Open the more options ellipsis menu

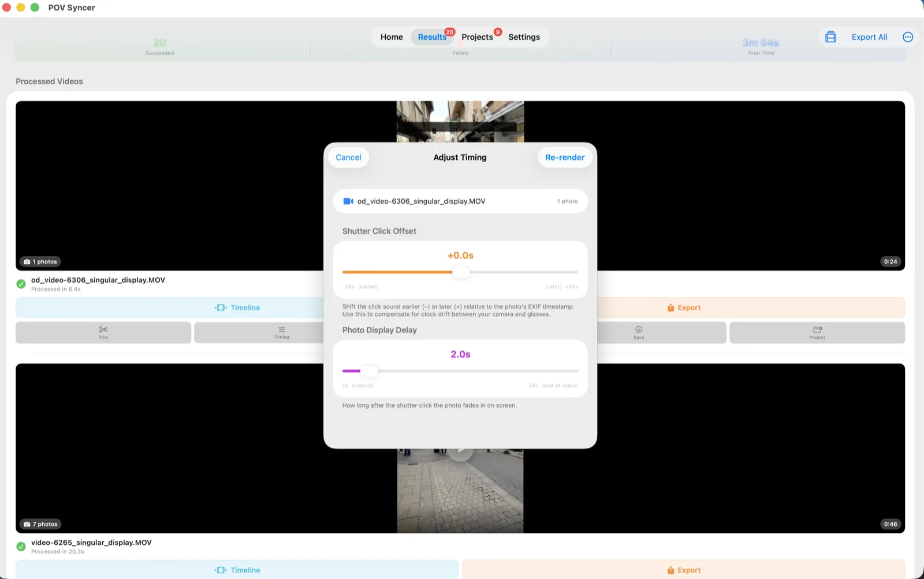coord(908,37)
